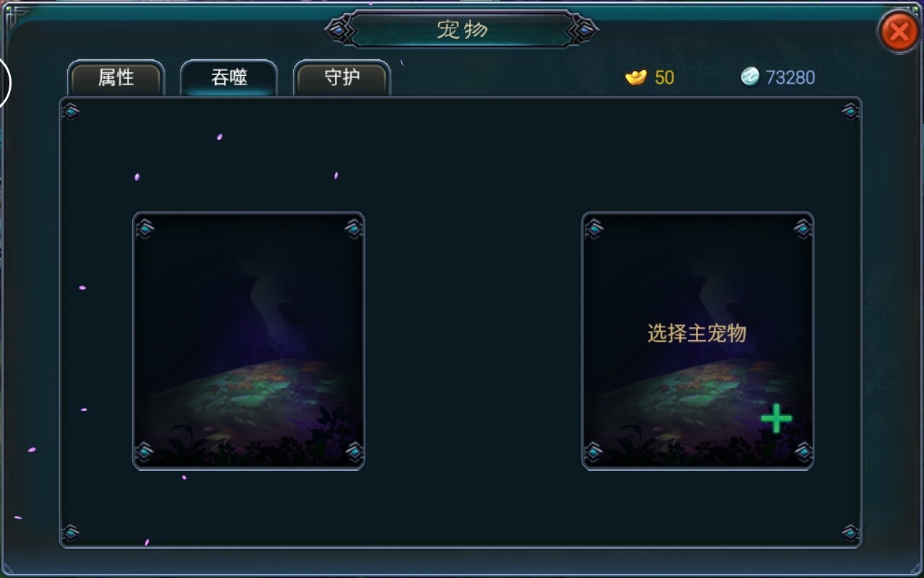Click top-left gem corner of left slot

(145, 229)
